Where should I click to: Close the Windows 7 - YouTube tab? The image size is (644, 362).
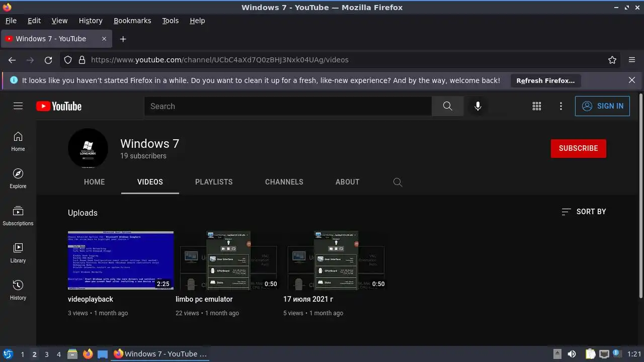pos(104,39)
